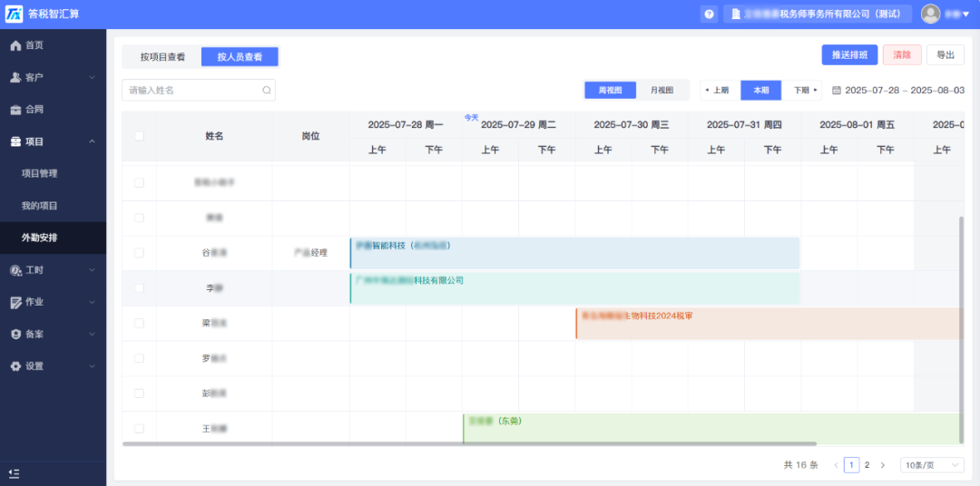Open green (东莞) schedule bar
Image resolution: width=980 pixels, height=486 pixels.
(x=713, y=429)
